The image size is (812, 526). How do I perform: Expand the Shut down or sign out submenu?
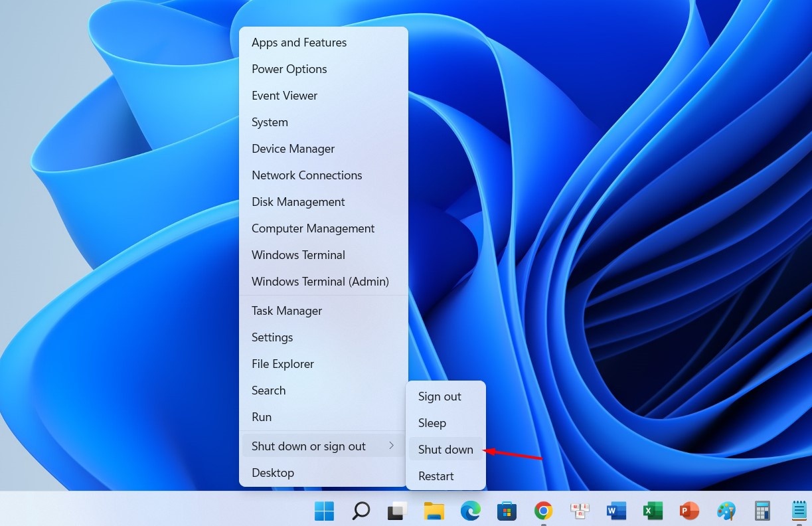tap(308, 446)
